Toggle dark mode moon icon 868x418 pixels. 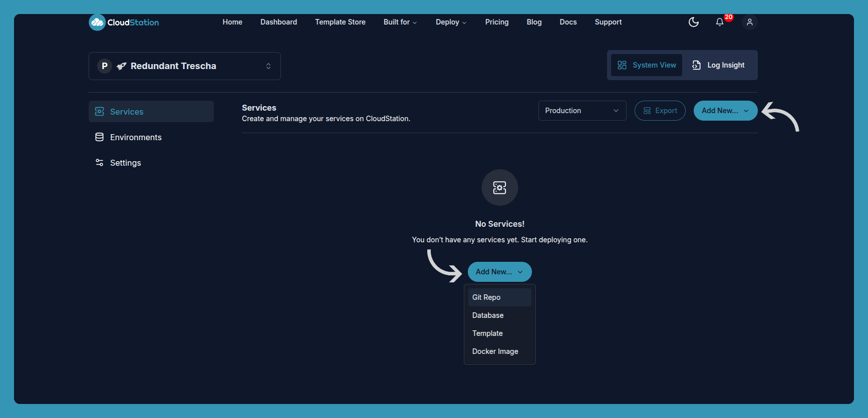[x=694, y=22]
